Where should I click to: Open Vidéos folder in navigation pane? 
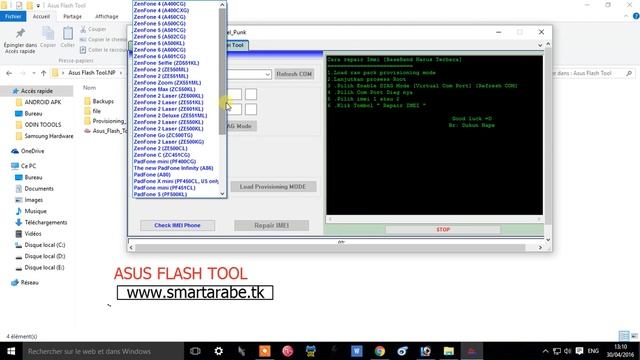pyautogui.click(x=33, y=234)
